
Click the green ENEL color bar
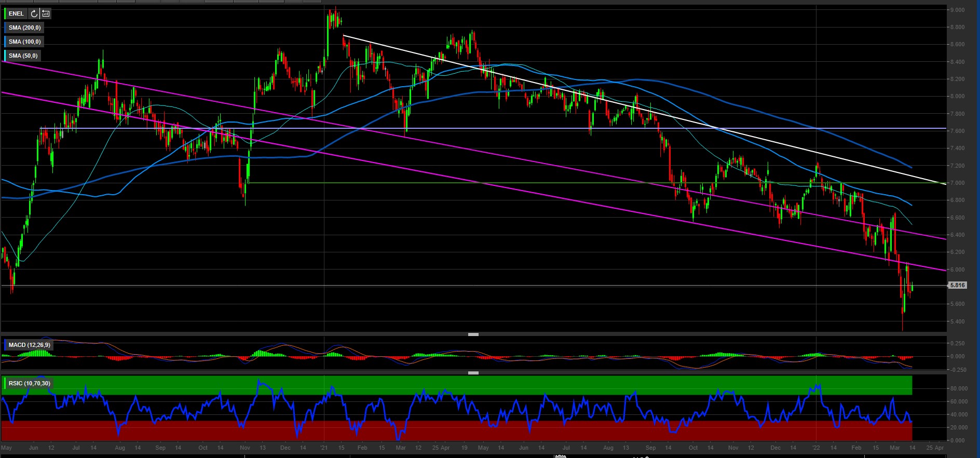5,14
